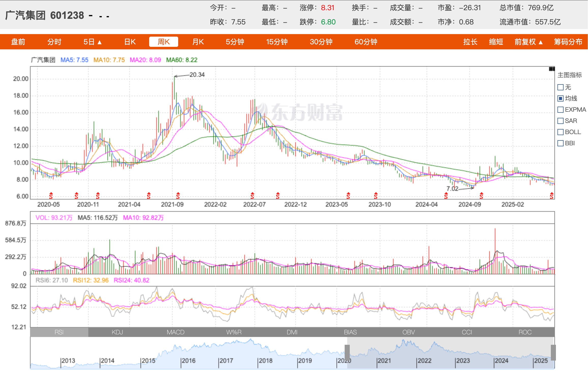
Task: Select the OBV indicator tab
Action: [409, 332]
